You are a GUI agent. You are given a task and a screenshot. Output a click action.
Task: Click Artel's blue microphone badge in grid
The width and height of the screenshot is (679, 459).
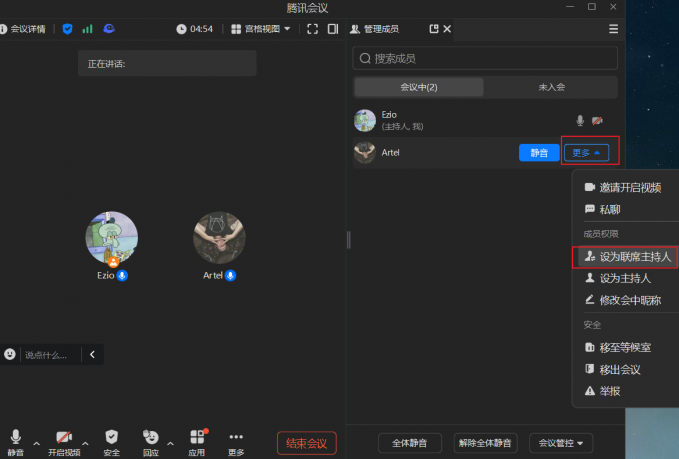click(x=231, y=275)
